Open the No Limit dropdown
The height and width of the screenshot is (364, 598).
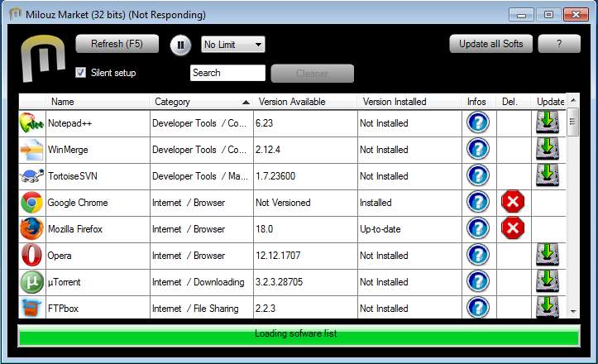coord(232,45)
